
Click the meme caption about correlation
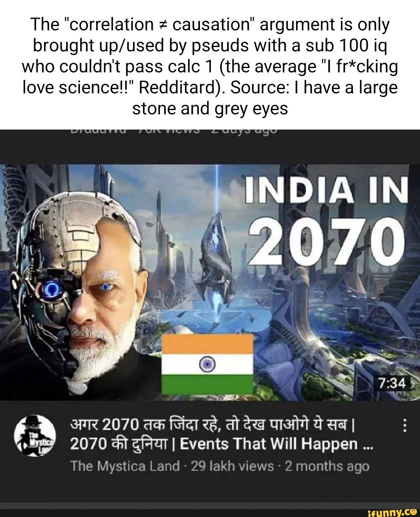(210, 66)
